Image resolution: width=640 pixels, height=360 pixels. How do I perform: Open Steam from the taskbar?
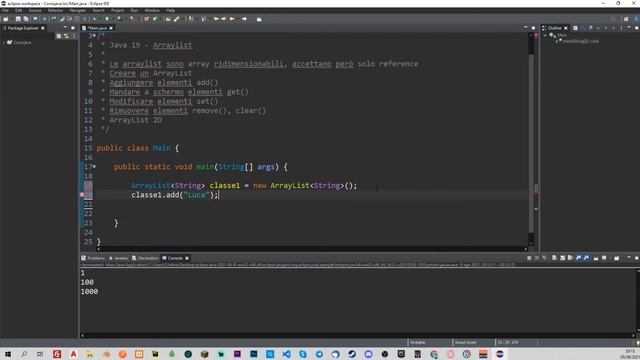coord(352,354)
